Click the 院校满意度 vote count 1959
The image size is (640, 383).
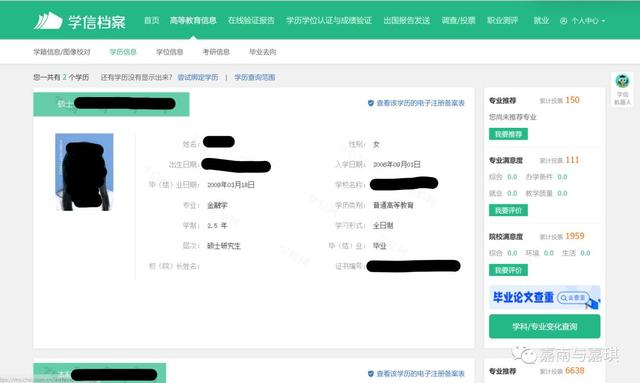pos(575,236)
